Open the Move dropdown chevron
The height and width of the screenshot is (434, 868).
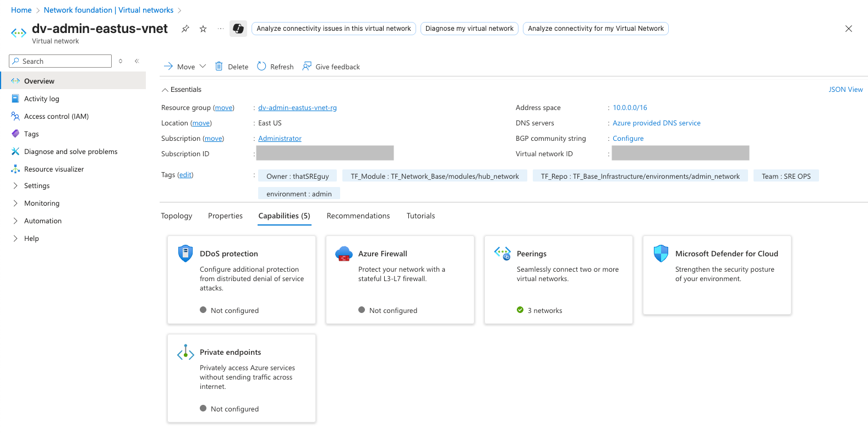(x=203, y=67)
